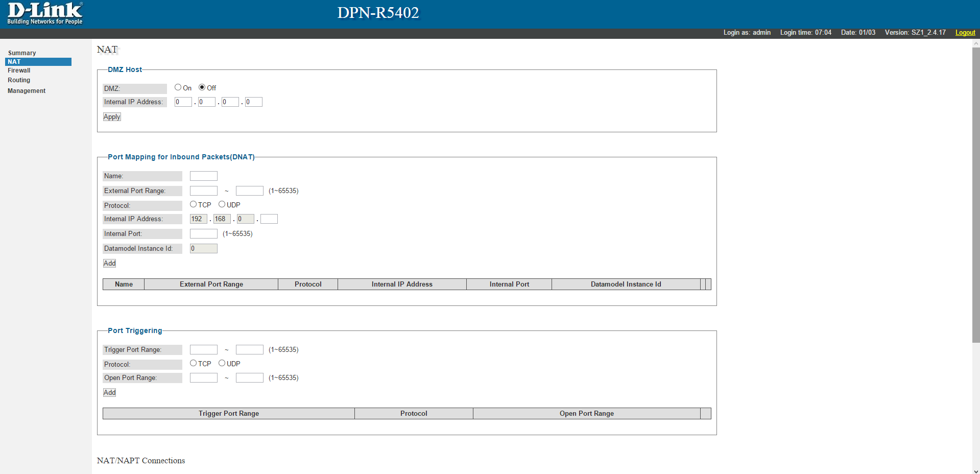Turn DMZ On radio button

[x=178, y=87]
